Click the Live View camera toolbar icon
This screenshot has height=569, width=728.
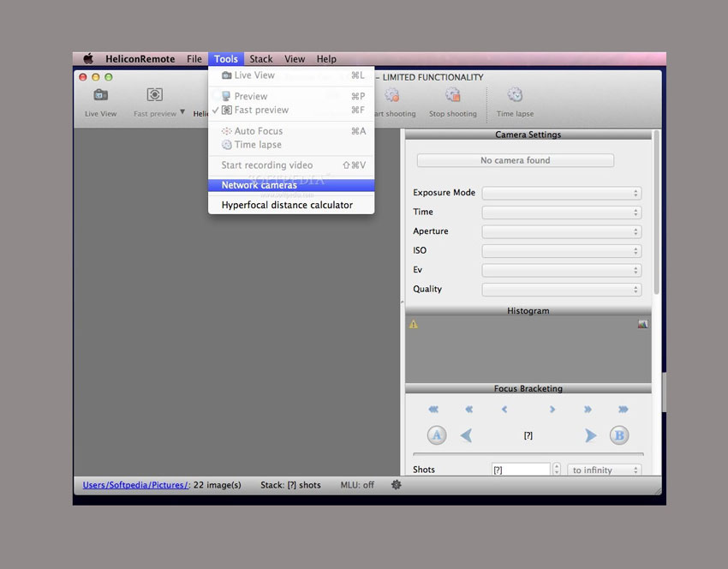click(x=100, y=96)
